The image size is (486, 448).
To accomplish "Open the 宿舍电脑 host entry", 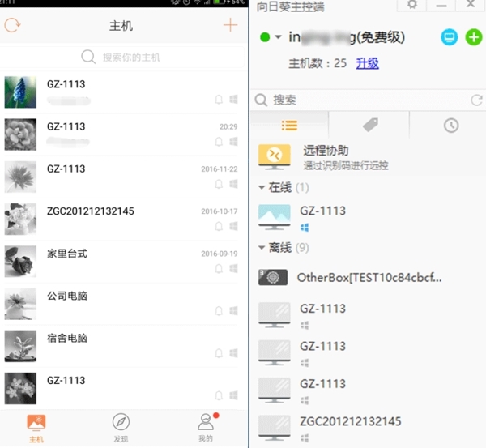I will [121, 346].
